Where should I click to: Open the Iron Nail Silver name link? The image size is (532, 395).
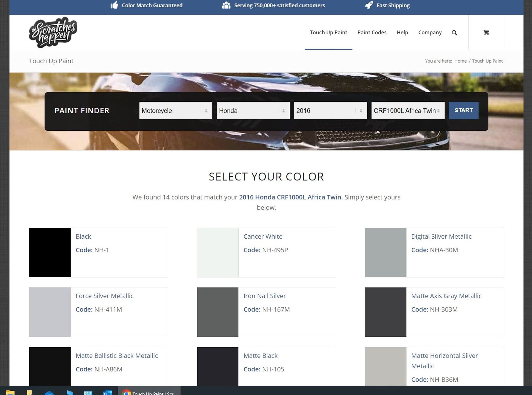click(265, 296)
